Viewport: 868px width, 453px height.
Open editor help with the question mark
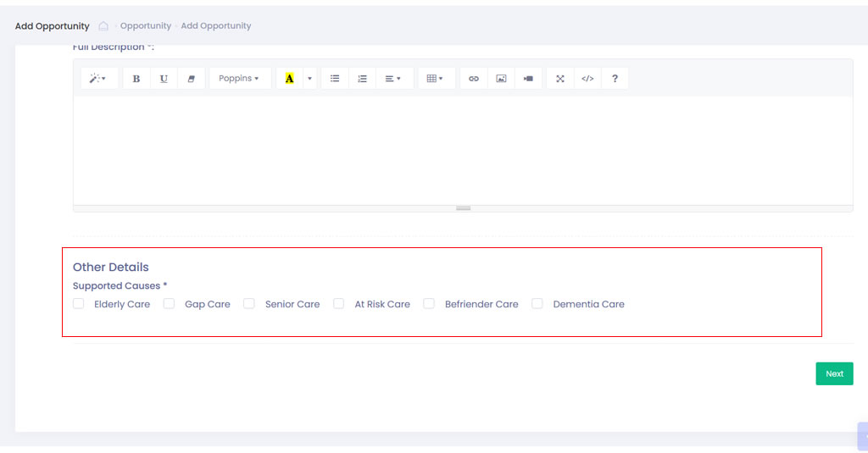615,79
